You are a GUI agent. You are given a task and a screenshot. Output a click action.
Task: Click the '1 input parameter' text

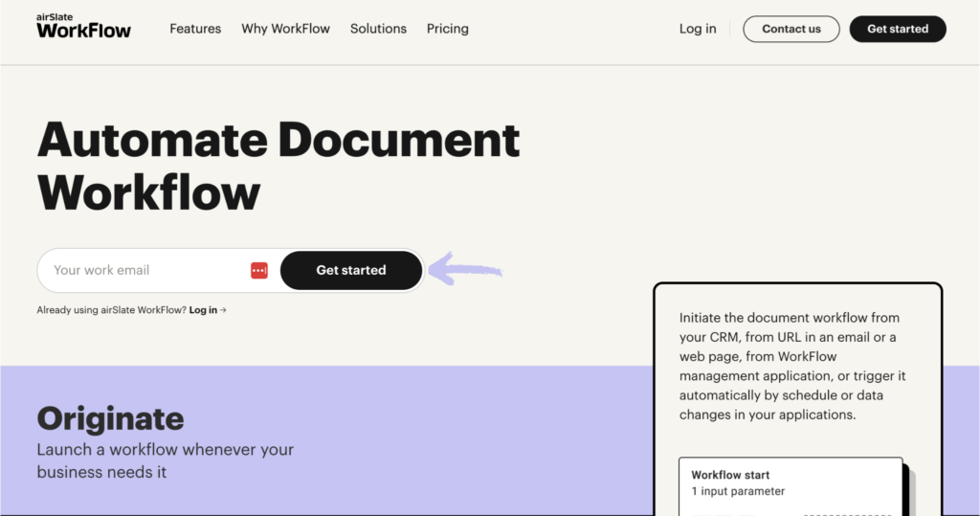tap(738, 492)
